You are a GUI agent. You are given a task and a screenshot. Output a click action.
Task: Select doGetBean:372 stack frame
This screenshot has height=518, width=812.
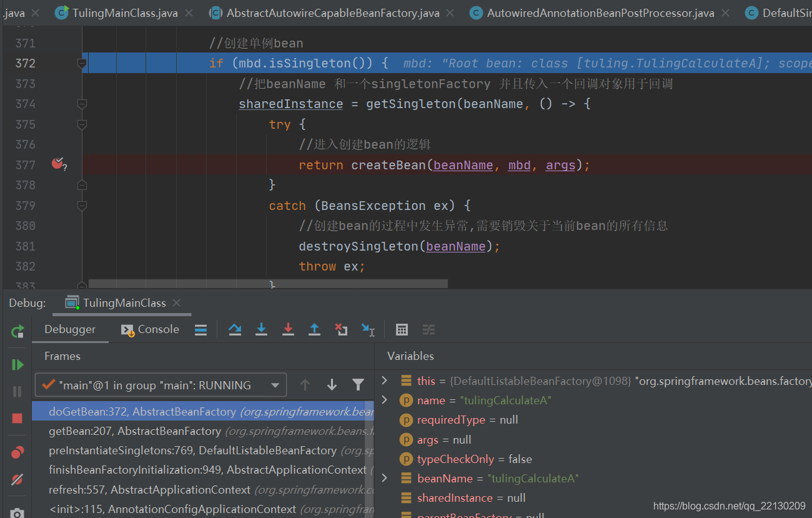203,412
